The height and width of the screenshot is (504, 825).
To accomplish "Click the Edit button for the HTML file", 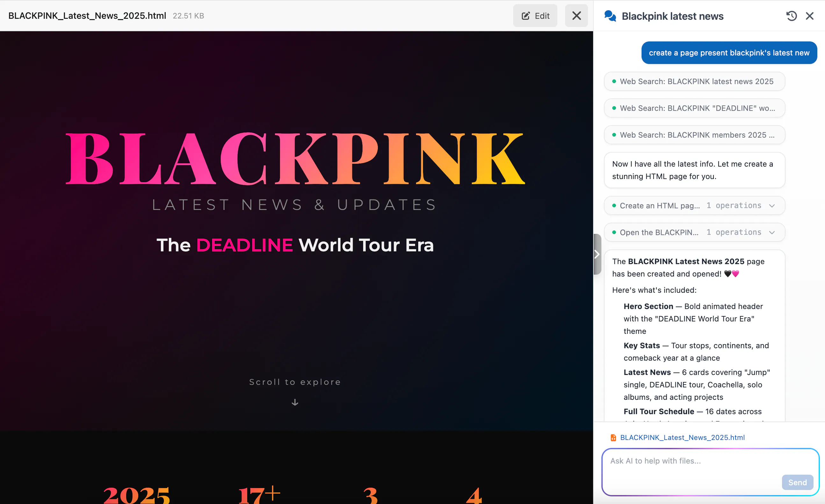I will pyautogui.click(x=535, y=16).
